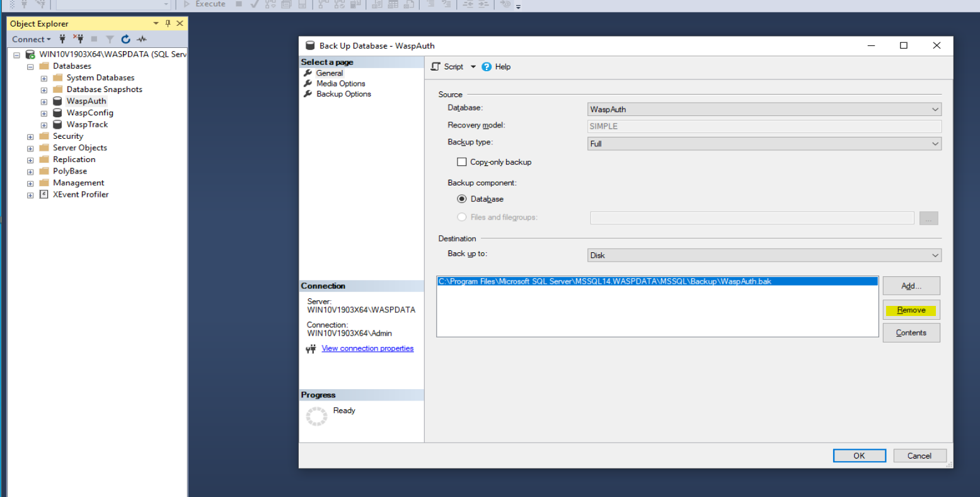Viewport: 980px width, 497px height.
Task: Expand the Management node
Action: (x=30, y=184)
